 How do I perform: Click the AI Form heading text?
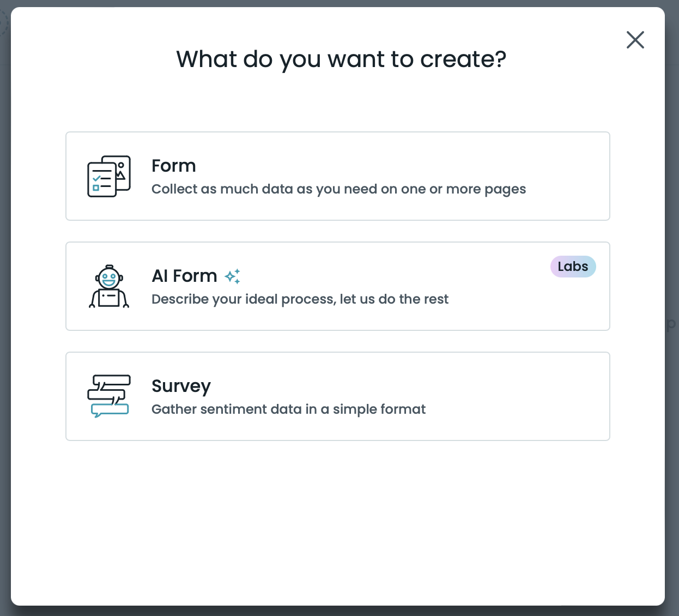[x=184, y=276]
